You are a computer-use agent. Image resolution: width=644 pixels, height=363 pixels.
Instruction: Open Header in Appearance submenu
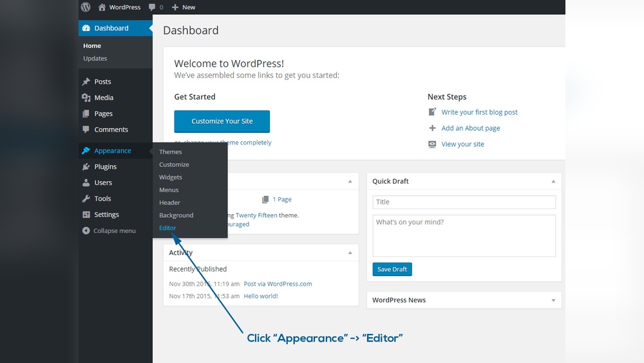pos(169,202)
